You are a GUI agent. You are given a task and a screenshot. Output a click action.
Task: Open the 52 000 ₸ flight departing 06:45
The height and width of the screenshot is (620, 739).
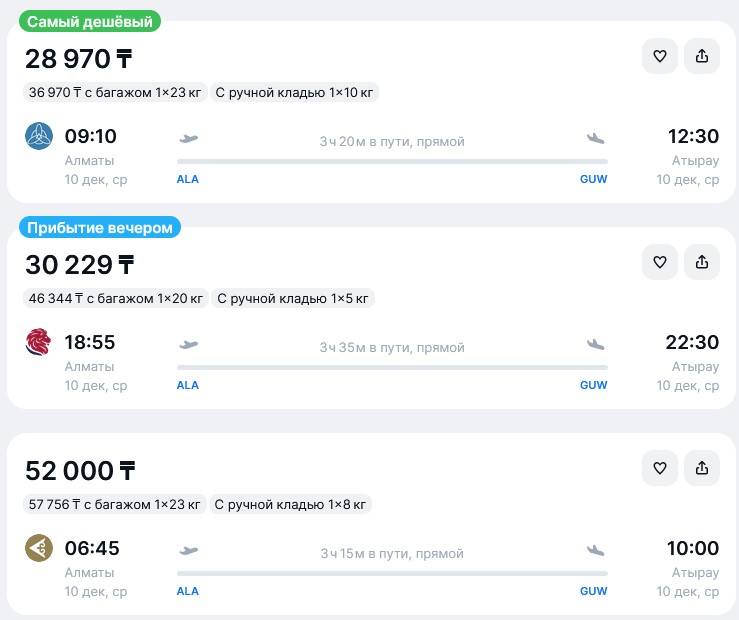[78, 470]
